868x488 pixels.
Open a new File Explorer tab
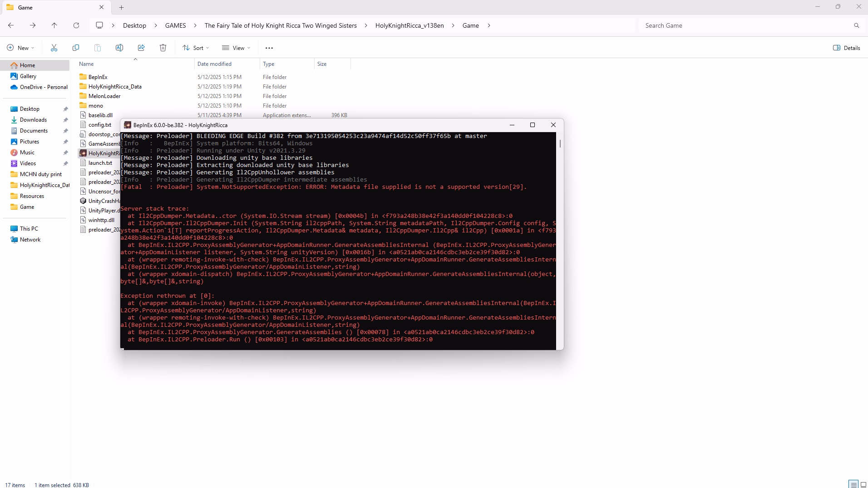coord(122,7)
